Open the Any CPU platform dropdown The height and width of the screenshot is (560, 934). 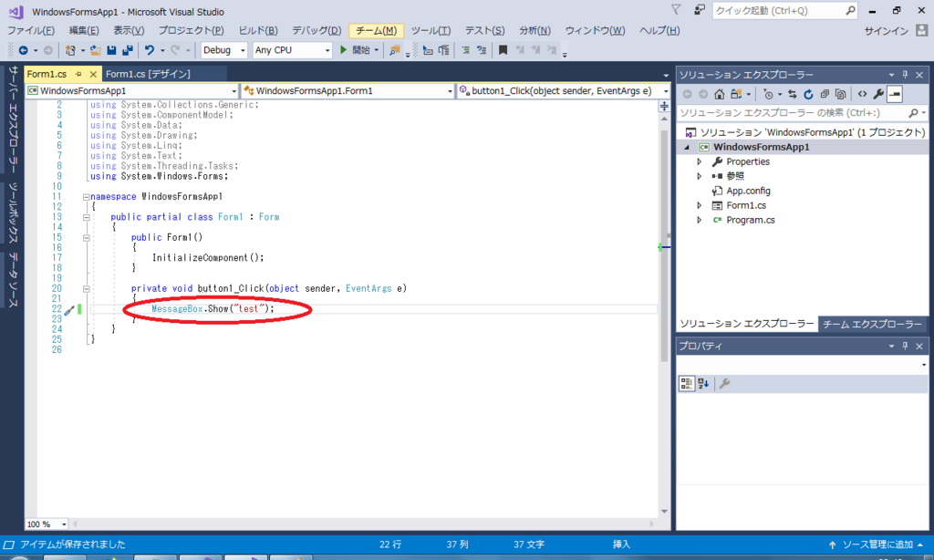click(x=292, y=51)
